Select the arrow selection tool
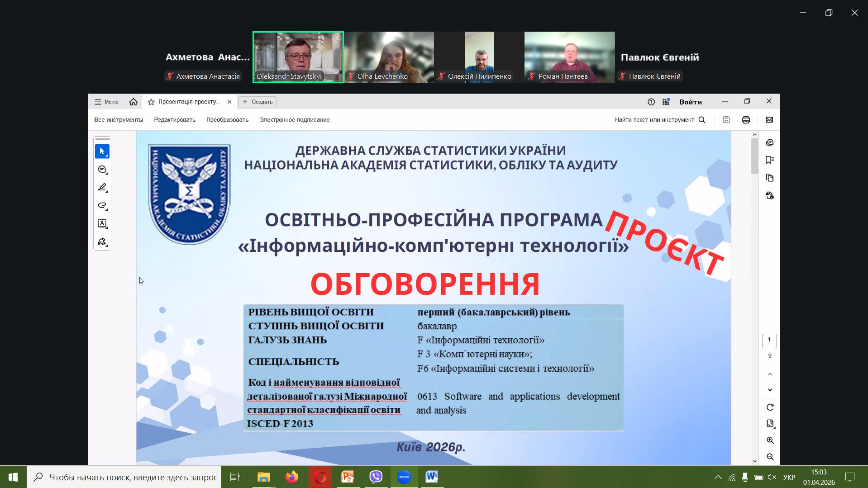This screenshot has width=868, height=488. pos(102,152)
